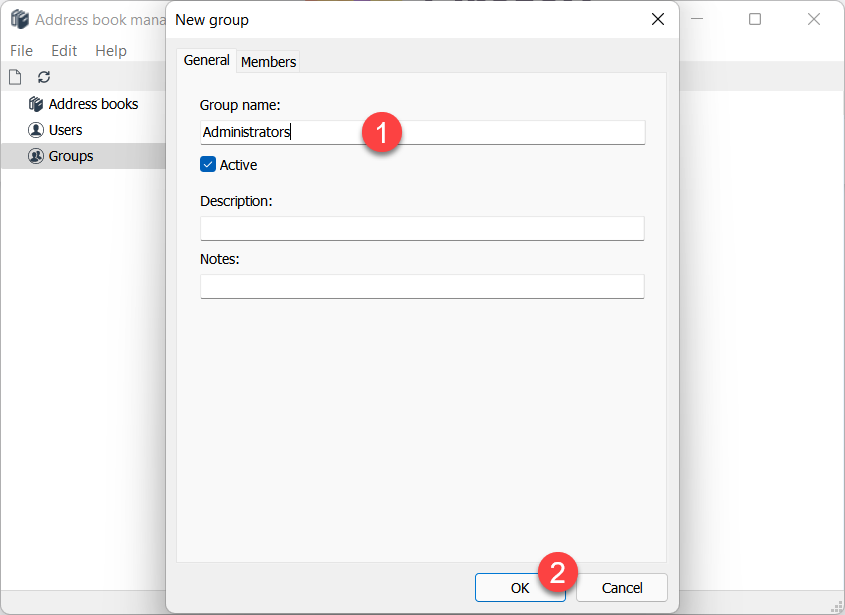Viewport: 845px width, 615px height.
Task: Select the Groups sidebar item
Action: point(70,156)
